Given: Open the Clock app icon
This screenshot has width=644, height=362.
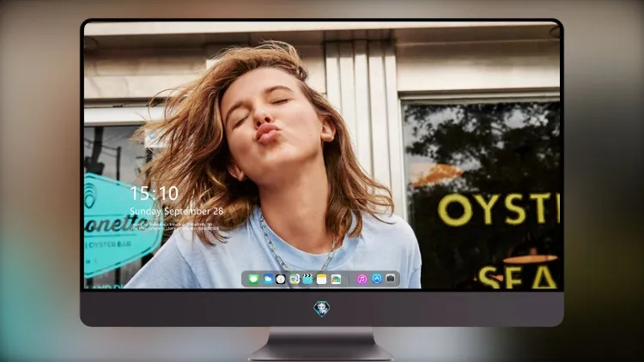Looking at the screenshot, I should (x=281, y=279).
